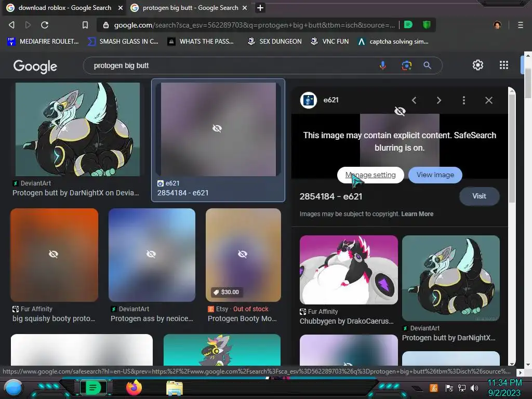Screen dimensions: 532x399
Task: Show previous image in preview panel
Action: (414, 100)
